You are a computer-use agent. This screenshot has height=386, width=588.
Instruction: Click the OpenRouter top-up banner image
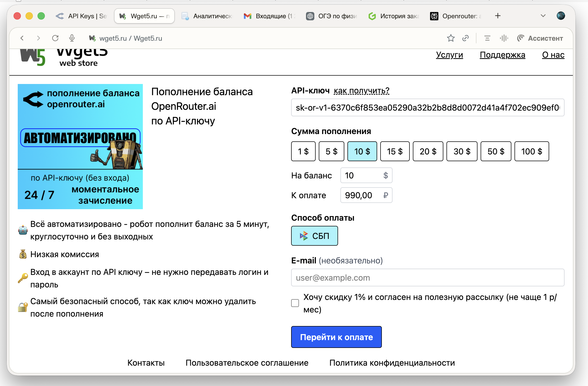80,147
